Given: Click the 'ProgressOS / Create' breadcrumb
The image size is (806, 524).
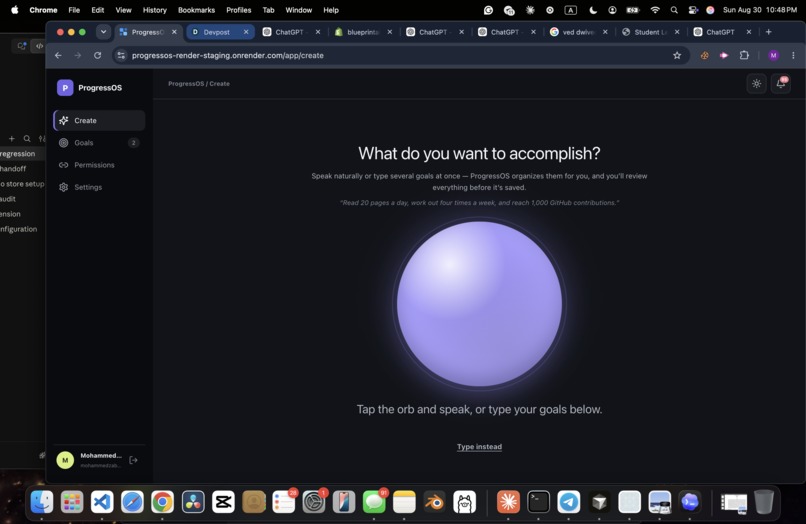Looking at the screenshot, I should click(x=199, y=84).
